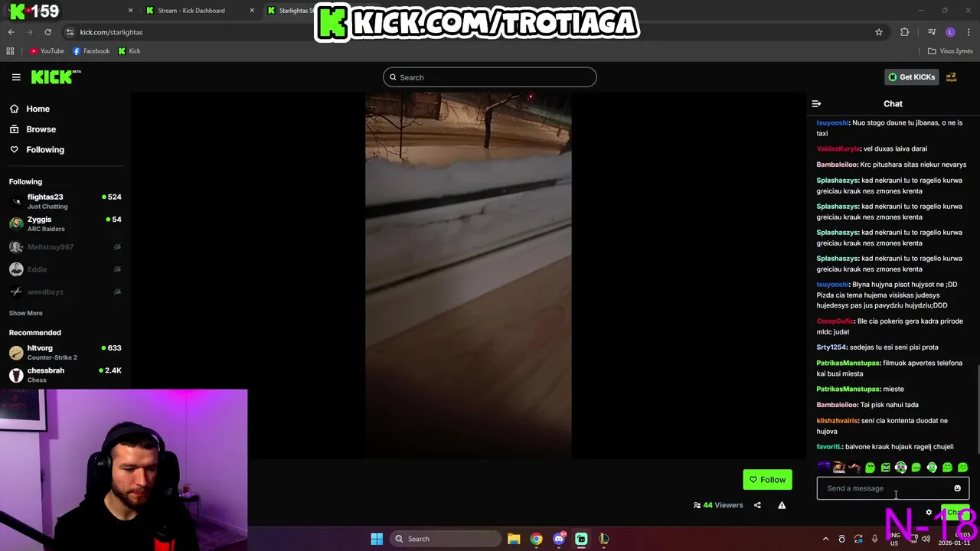
Task: Open Streamlabs app from taskbar
Action: 581,539
